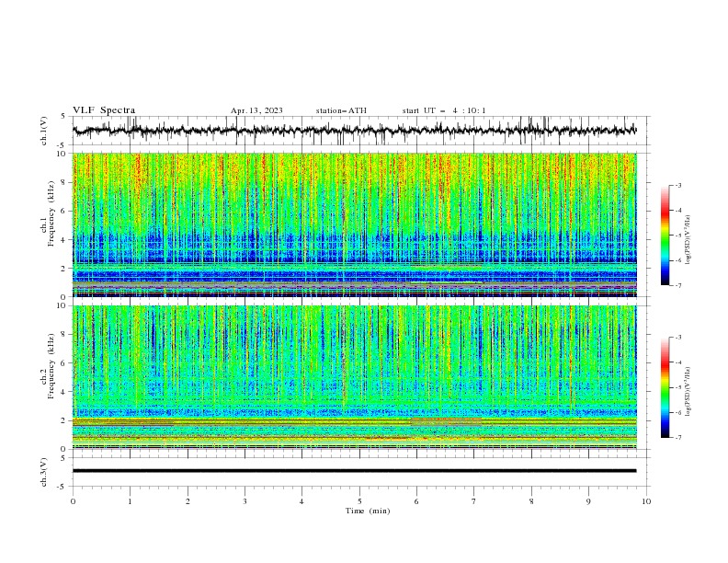The width and height of the screenshot is (728, 563).
Task: Click the ch.3 flat black waveform bar
Action: [354, 471]
